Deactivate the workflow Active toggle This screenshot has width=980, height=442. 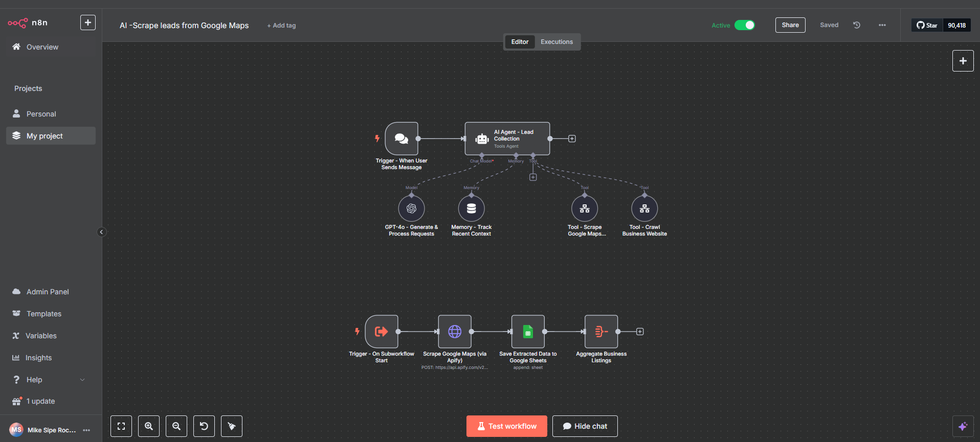tap(744, 25)
